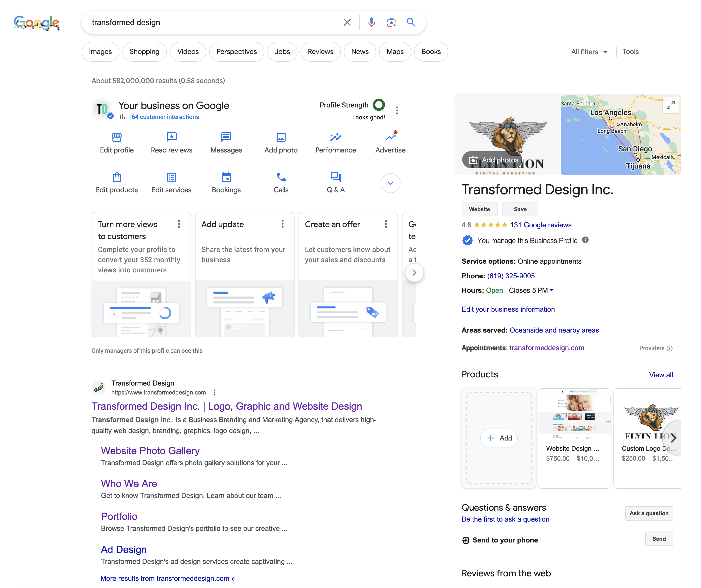Open Transformed Design Inc. main result title

click(x=227, y=406)
